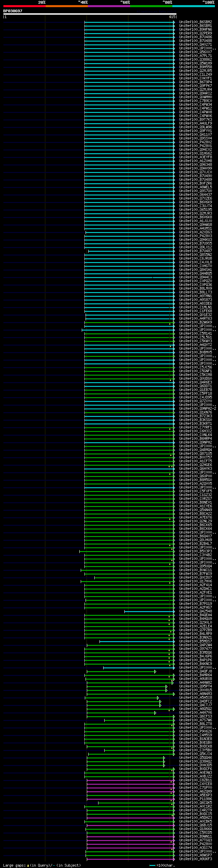Select the UniRef100_Q9AV99 entry
The image size is (218, 868).
pos(196,168)
